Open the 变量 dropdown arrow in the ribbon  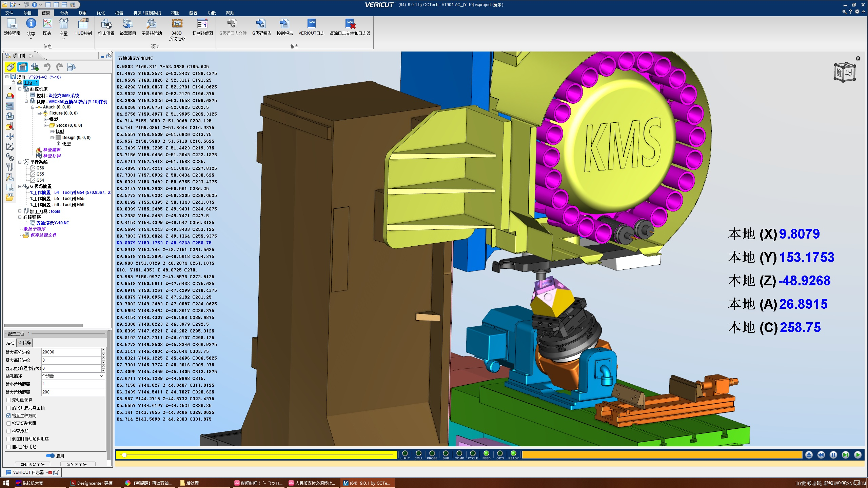(x=63, y=39)
